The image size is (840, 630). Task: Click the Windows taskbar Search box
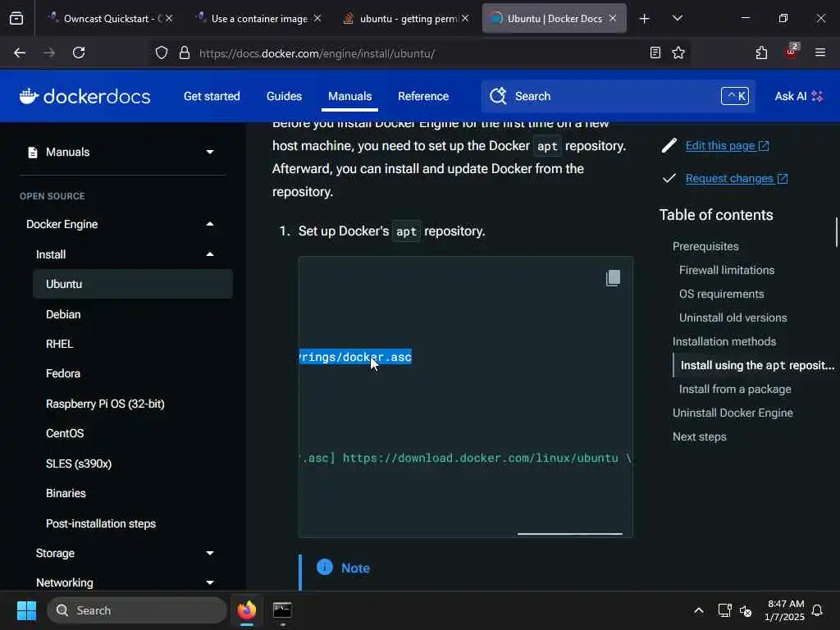[x=137, y=610]
